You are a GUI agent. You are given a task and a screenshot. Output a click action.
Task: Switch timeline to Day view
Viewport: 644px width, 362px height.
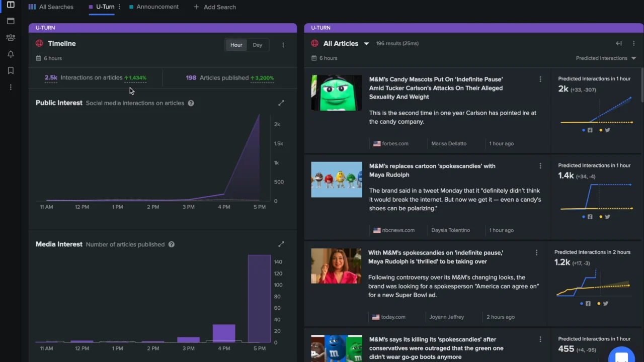258,45
